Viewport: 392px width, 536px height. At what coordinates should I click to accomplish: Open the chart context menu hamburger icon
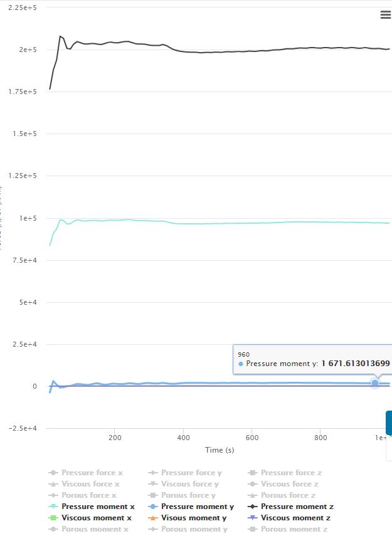[x=385, y=15]
